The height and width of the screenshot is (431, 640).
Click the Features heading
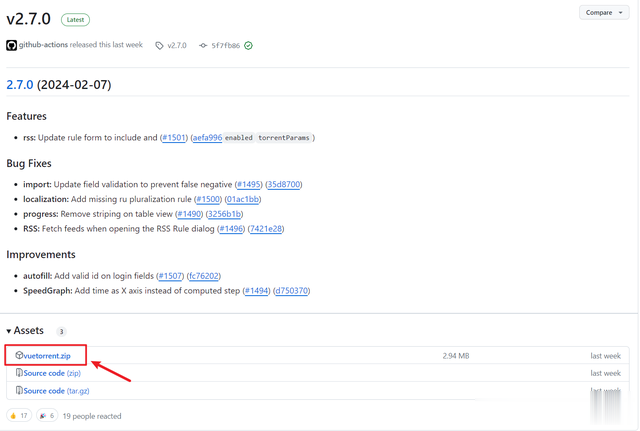point(27,116)
